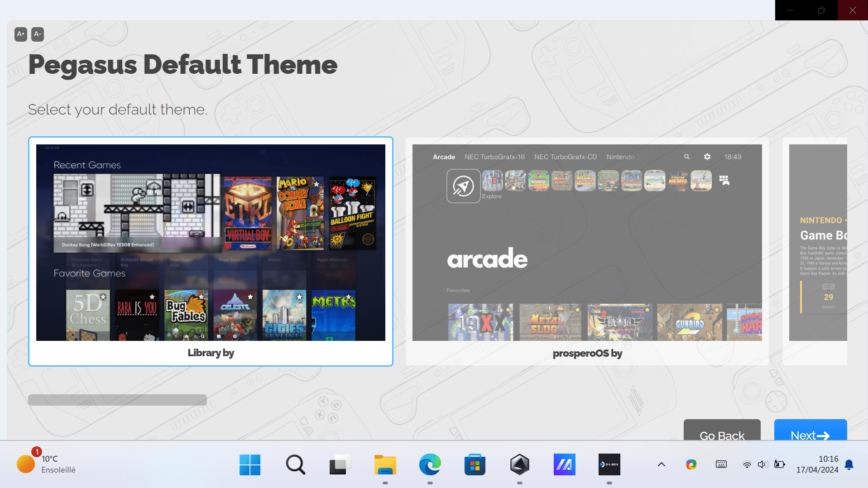Open the clock and calendar flyout
The width and height of the screenshot is (868, 488).
pos(817,464)
